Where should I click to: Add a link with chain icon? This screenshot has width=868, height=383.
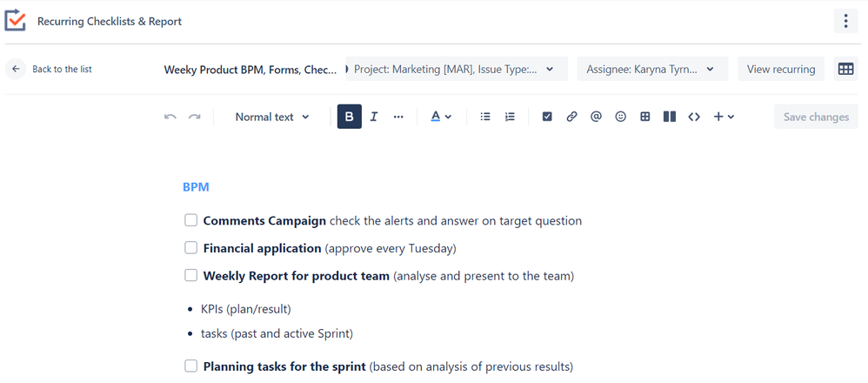click(571, 117)
